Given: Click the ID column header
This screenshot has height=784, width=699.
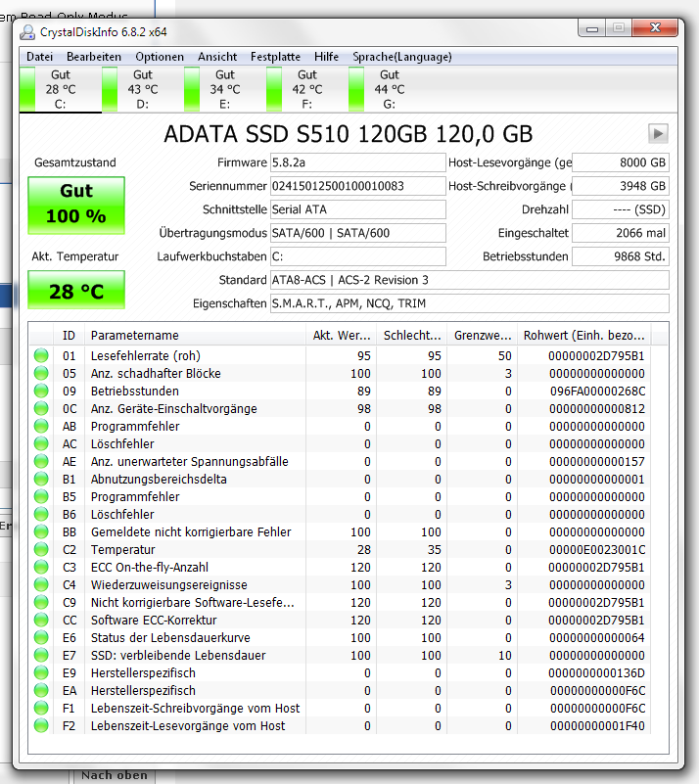Looking at the screenshot, I should pyautogui.click(x=69, y=335).
